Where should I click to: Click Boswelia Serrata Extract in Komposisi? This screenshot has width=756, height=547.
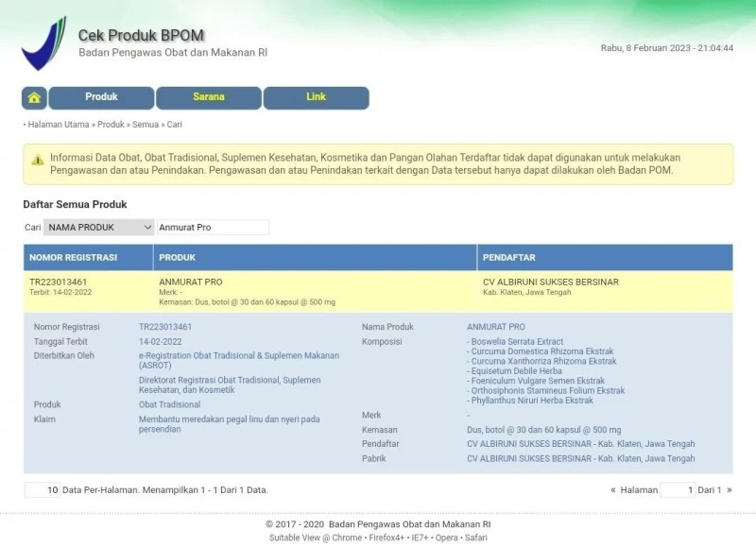515,342
